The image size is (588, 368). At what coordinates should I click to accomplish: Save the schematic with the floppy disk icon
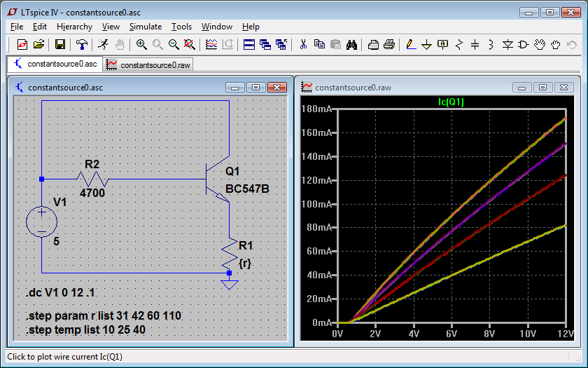tap(60, 45)
